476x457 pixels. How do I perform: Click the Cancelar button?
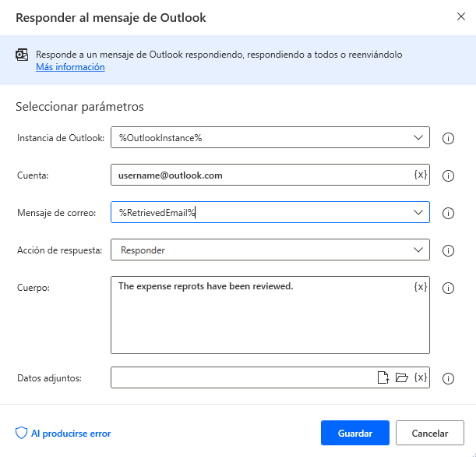point(430,433)
